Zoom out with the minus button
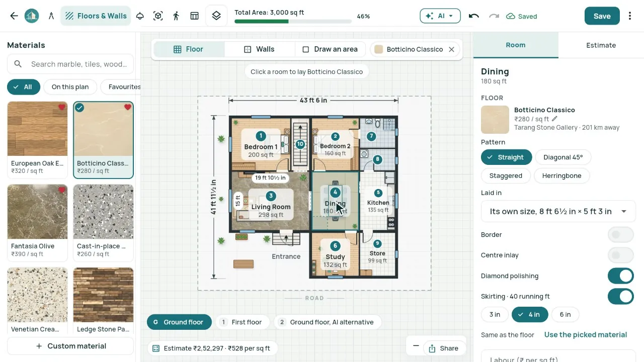Image resolution: width=644 pixels, height=362 pixels. pyautogui.click(x=416, y=346)
